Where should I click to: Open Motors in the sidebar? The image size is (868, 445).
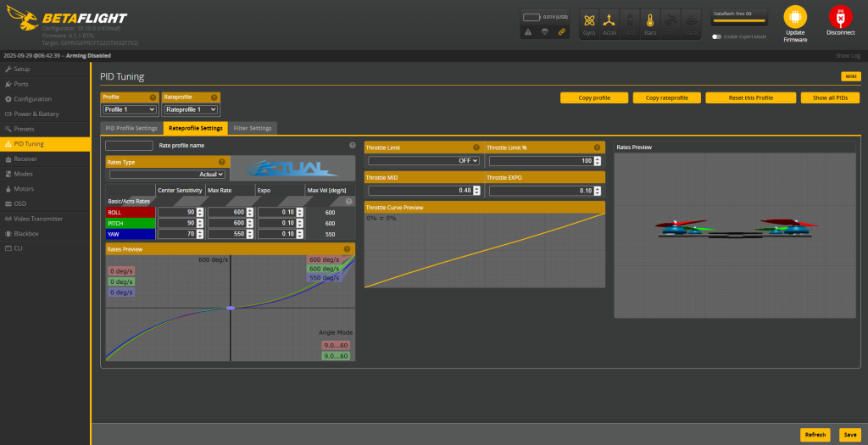(x=24, y=189)
